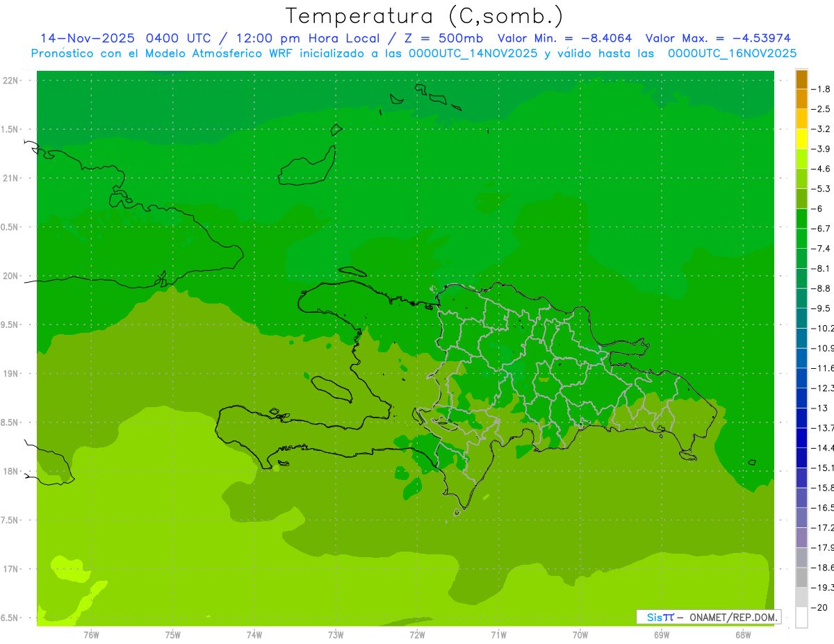Click the valid-until time '0000UTC_16NOV2025'
This screenshot has height=644, width=834.
click(x=732, y=53)
